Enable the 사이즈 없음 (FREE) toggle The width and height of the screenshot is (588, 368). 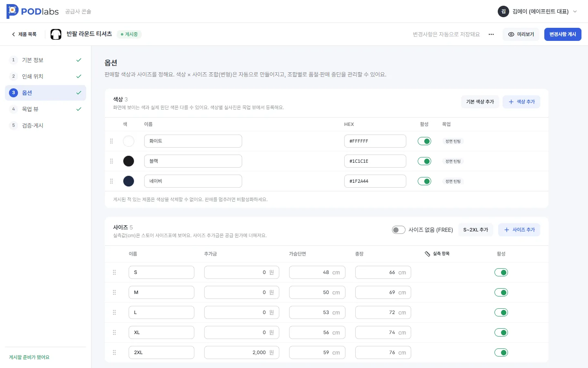coord(399,230)
